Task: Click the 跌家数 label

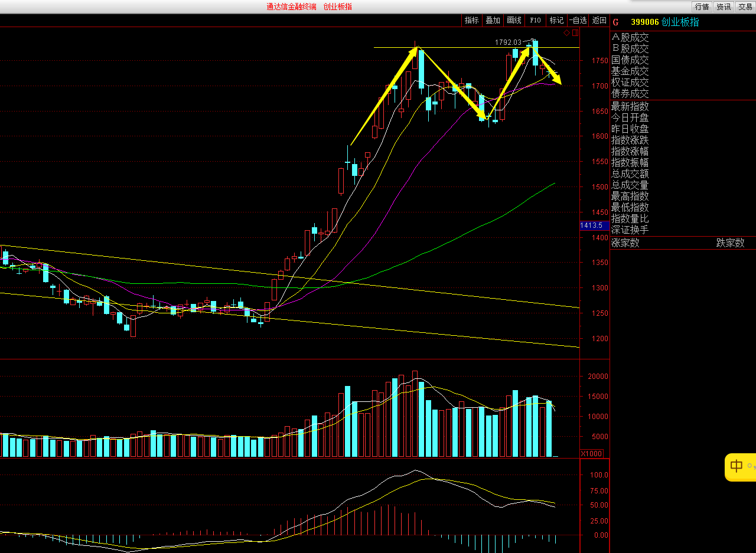Action: pyautogui.click(x=731, y=243)
